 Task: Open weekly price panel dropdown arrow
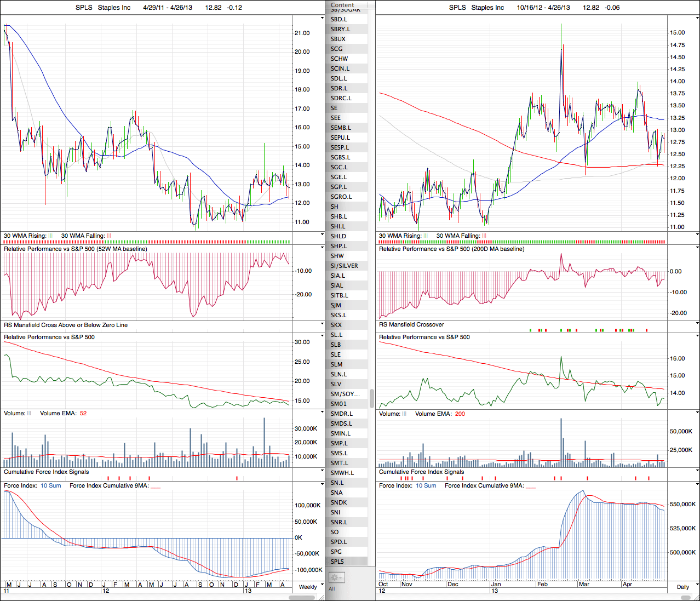(322, 18)
